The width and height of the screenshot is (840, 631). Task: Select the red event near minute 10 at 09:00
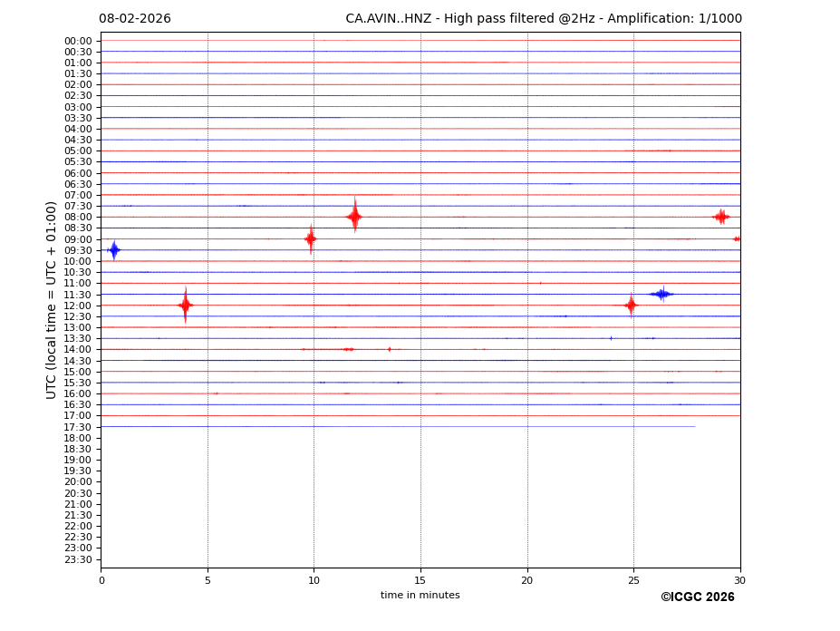coord(311,239)
